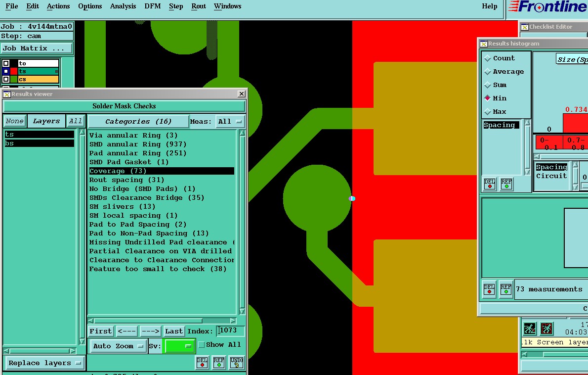This screenshot has height=375, width=588.
Task: Select 'SMD annular Ring (937)' category
Action: [x=162, y=144]
